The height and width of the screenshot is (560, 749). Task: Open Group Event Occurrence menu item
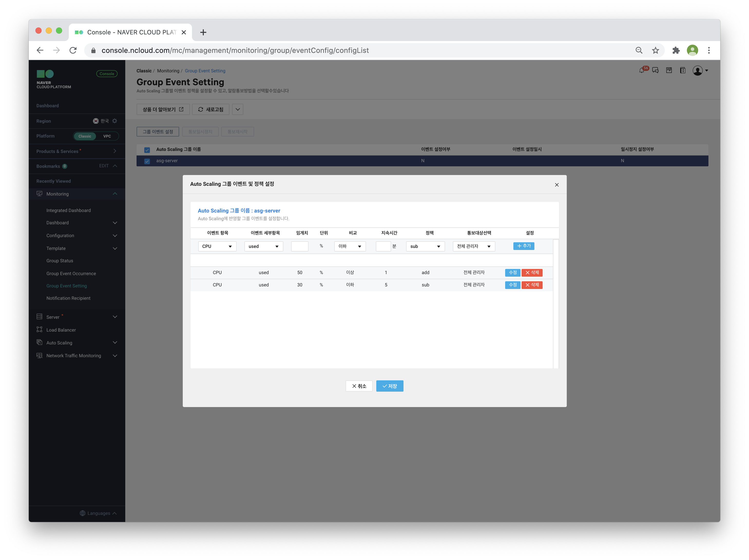point(71,273)
